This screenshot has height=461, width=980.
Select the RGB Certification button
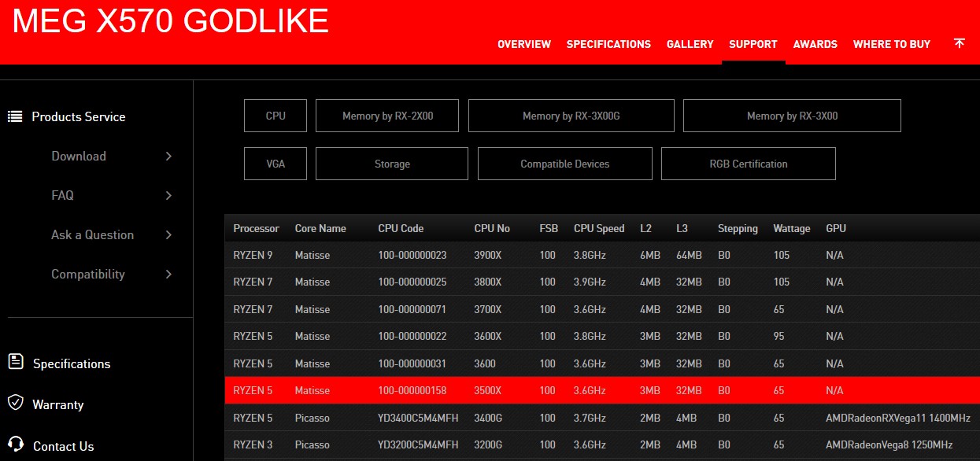[x=749, y=164]
